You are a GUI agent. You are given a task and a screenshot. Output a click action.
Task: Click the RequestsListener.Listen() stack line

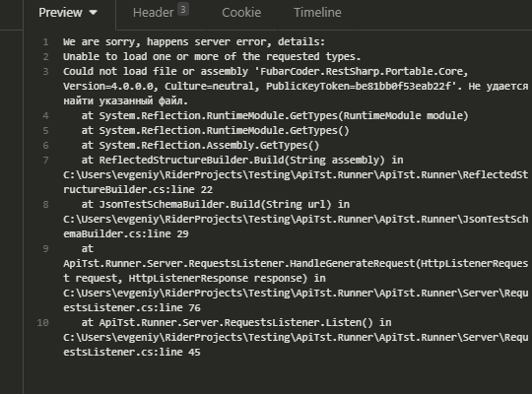click(236, 323)
